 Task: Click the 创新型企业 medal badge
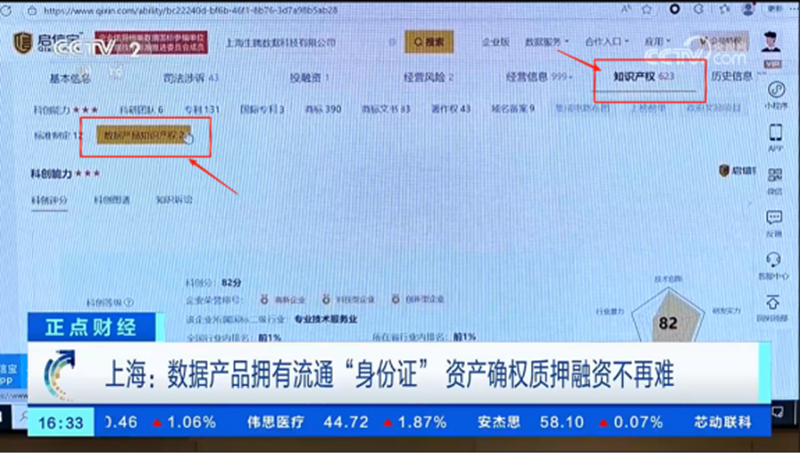418,299
